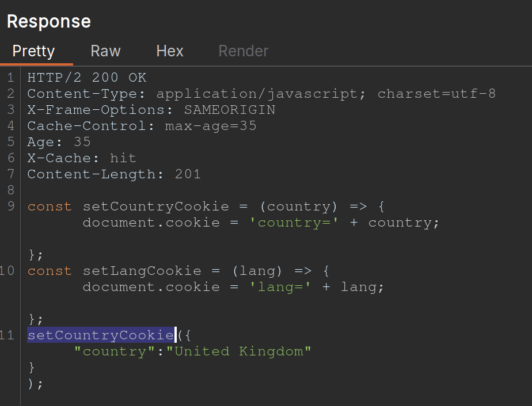
Task: Click the Response panel title
Action: point(49,21)
